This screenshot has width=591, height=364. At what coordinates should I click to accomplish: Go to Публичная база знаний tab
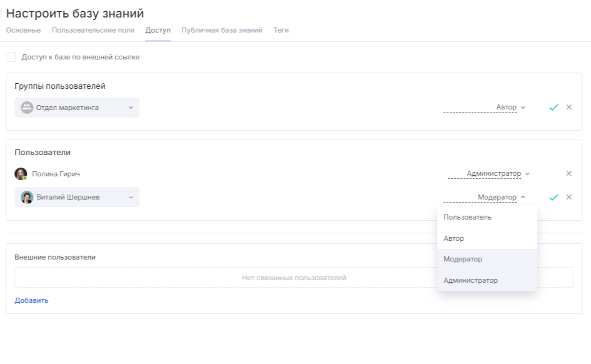click(221, 30)
